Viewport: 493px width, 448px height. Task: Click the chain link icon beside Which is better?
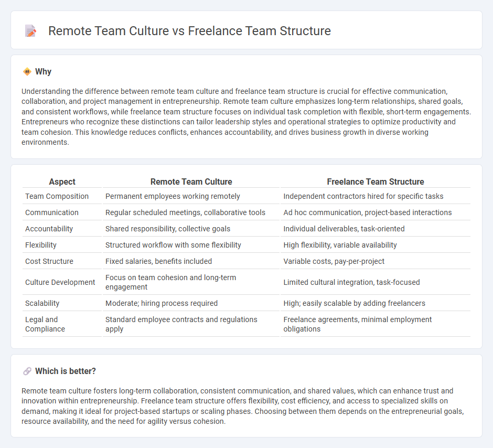pos(27,371)
